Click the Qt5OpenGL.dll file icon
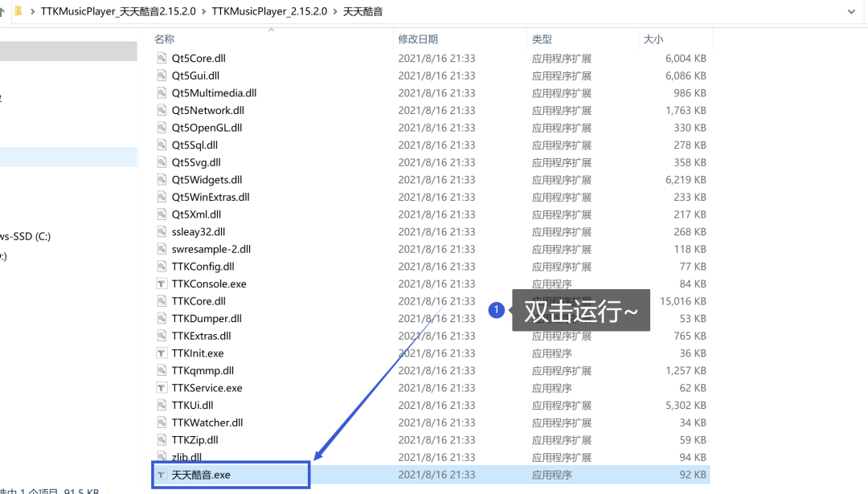Screen dimensions: 868x494 (x=161, y=127)
